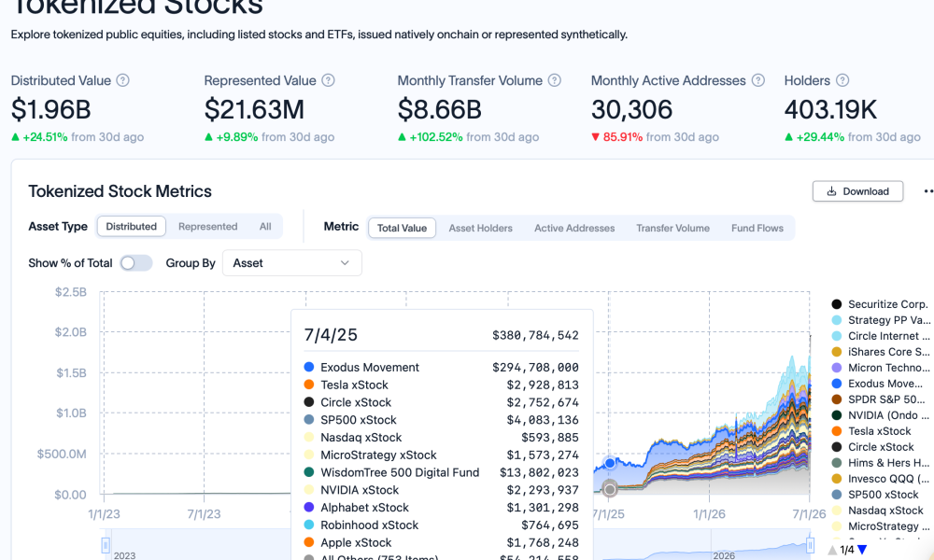Screen dimensions: 934x560
Task: Click the Download button
Action: click(857, 191)
